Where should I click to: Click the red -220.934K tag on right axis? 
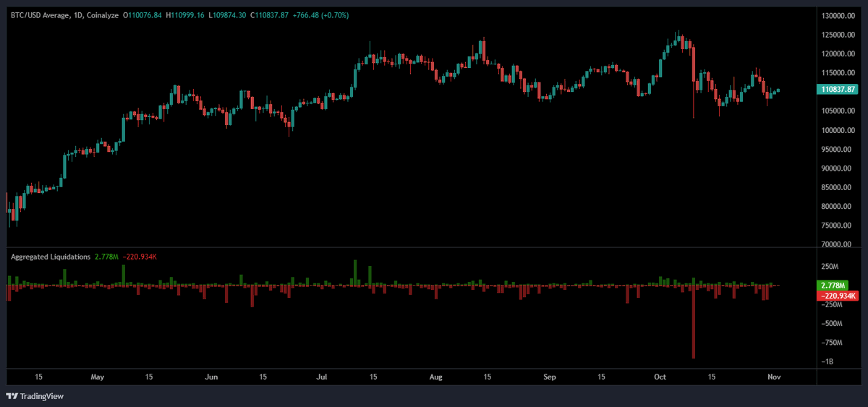(837, 296)
